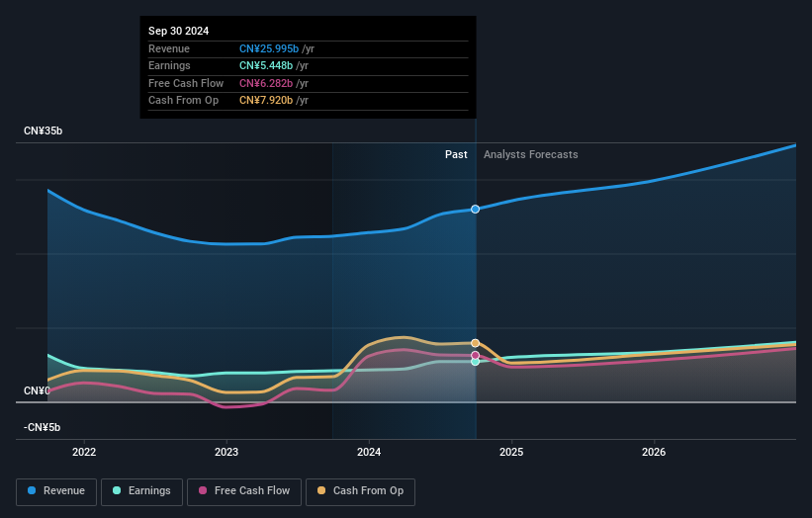This screenshot has width=812, height=518.
Task: Toggle the Revenue legend button
Action: 56,491
